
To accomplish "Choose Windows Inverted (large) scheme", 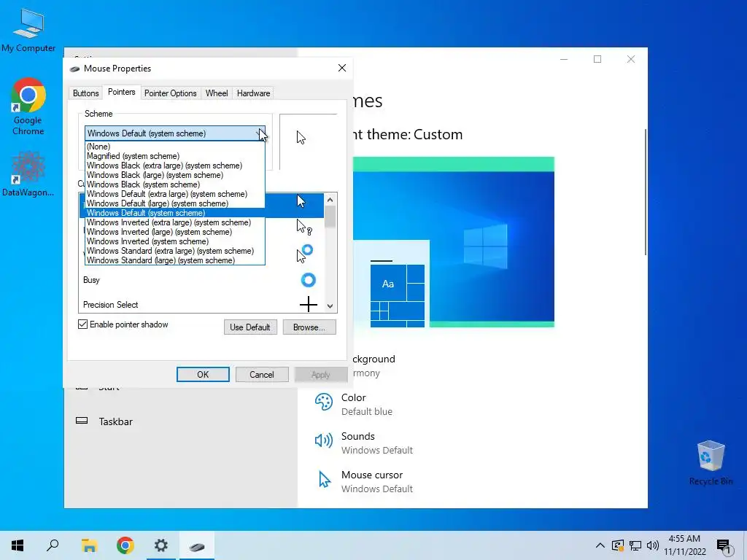I will coord(175,232).
